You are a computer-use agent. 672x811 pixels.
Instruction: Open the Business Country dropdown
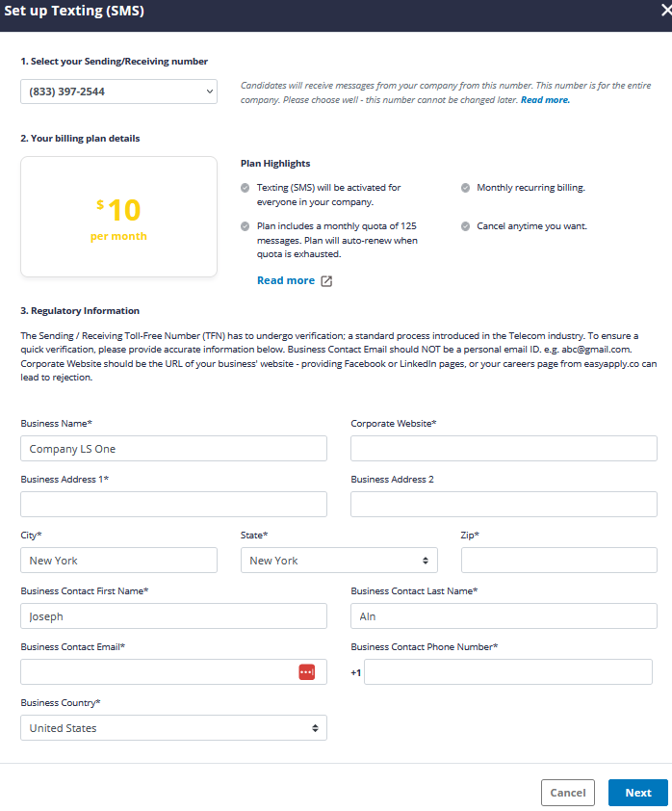tap(173, 728)
